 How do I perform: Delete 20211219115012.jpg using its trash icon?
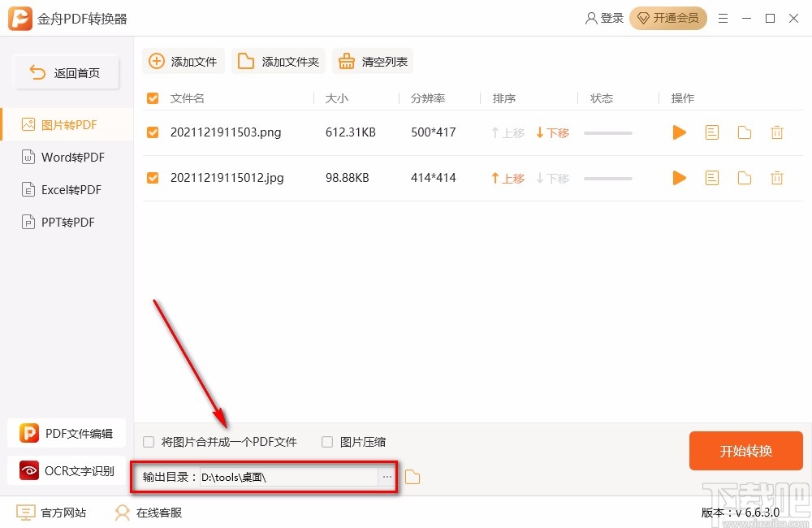[x=776, y=178]
